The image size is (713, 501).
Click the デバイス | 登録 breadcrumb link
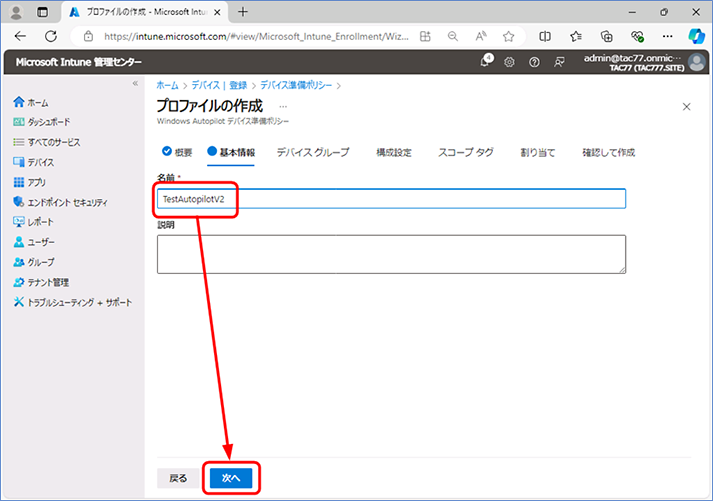point(219,85)
